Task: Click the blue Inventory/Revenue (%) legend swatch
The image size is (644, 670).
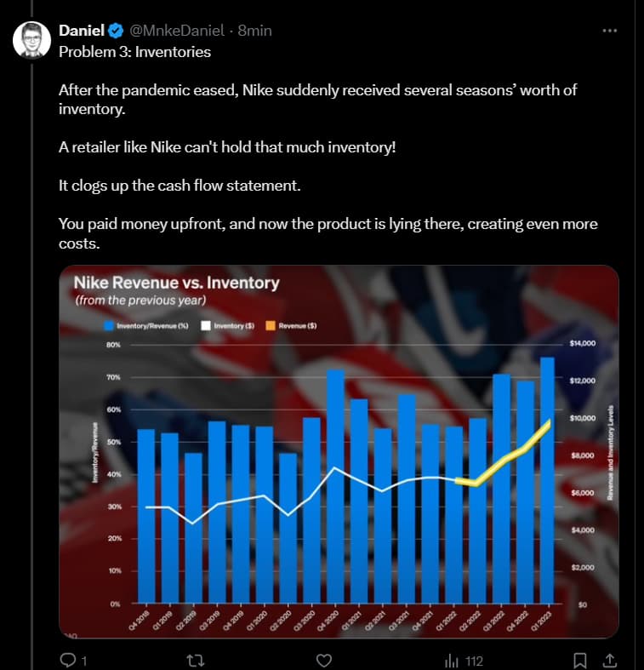Action: click(108, 325)
